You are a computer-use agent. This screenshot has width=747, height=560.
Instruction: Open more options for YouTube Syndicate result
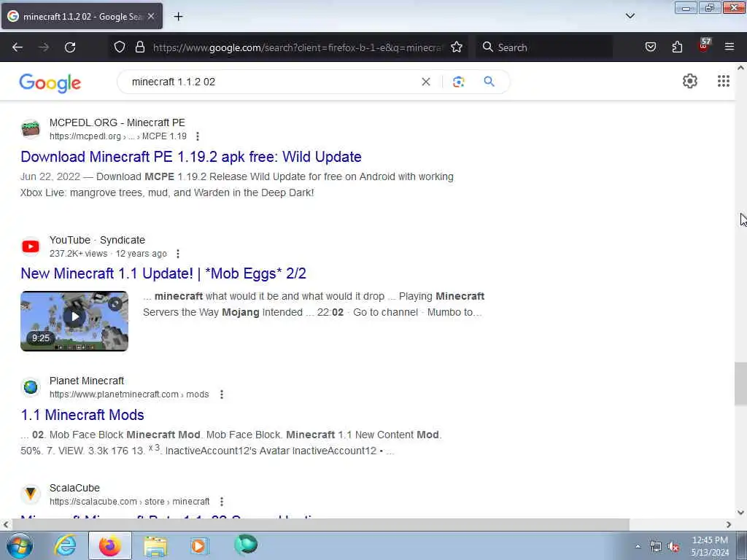pyautogui.click(x=178, y=254)
